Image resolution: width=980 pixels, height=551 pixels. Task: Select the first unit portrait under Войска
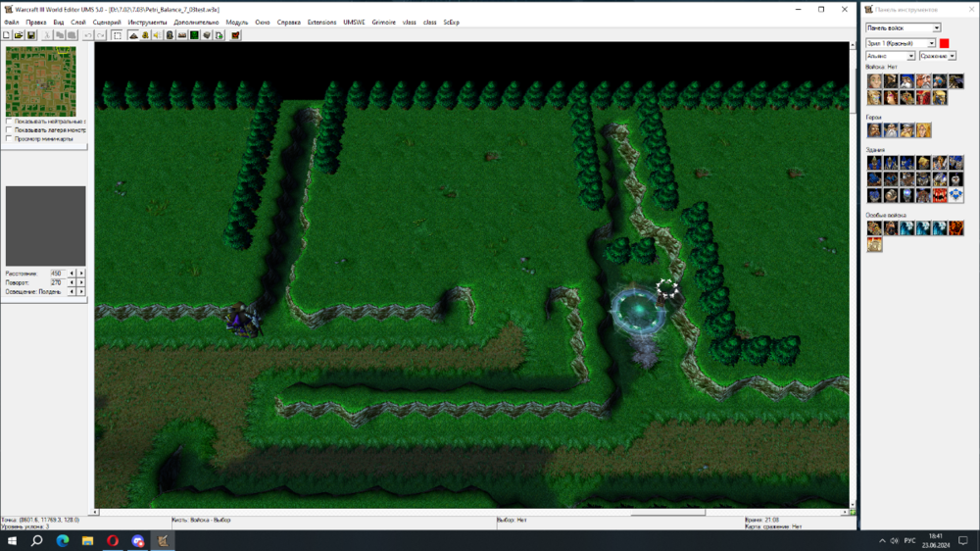pos(874,81)
